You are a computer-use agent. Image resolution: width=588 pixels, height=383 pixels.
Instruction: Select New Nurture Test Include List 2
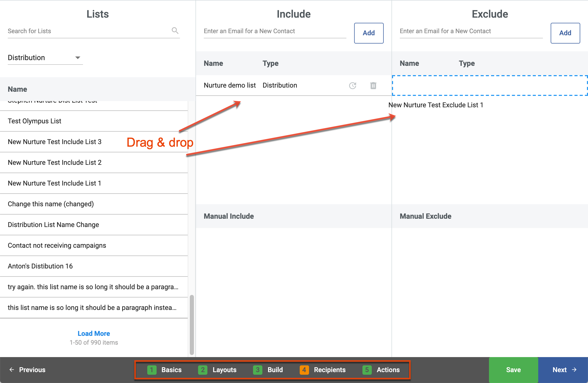tap(55, 162)
